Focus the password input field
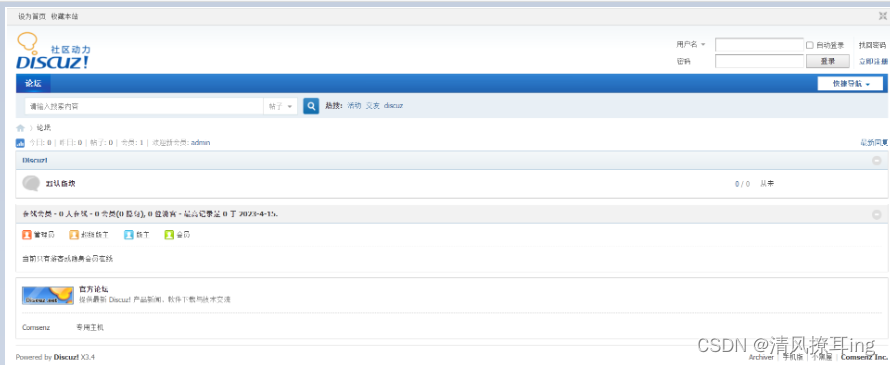890x365 pixels. pos(759,61)
